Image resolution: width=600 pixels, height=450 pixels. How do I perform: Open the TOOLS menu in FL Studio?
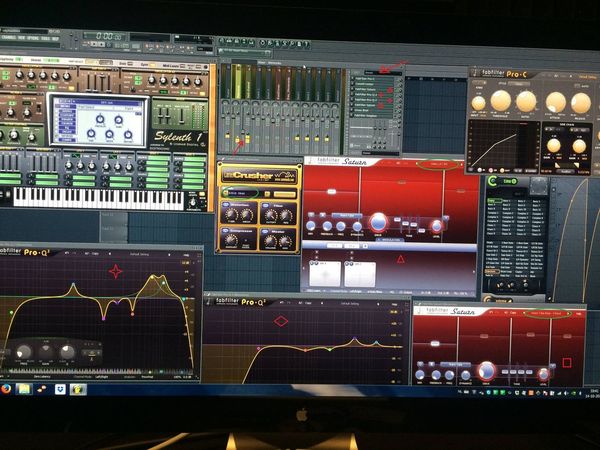(45, 38)
